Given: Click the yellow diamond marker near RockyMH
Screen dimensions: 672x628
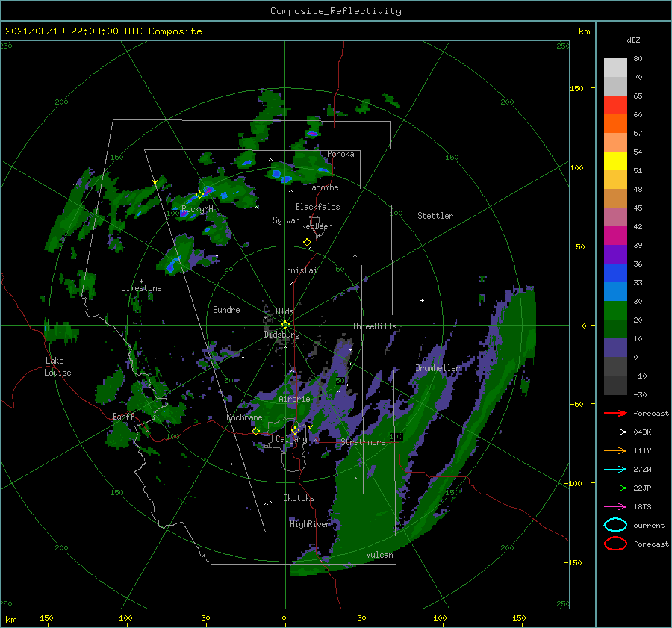Looking at the screenshot, I should click(x=199, y=195).
